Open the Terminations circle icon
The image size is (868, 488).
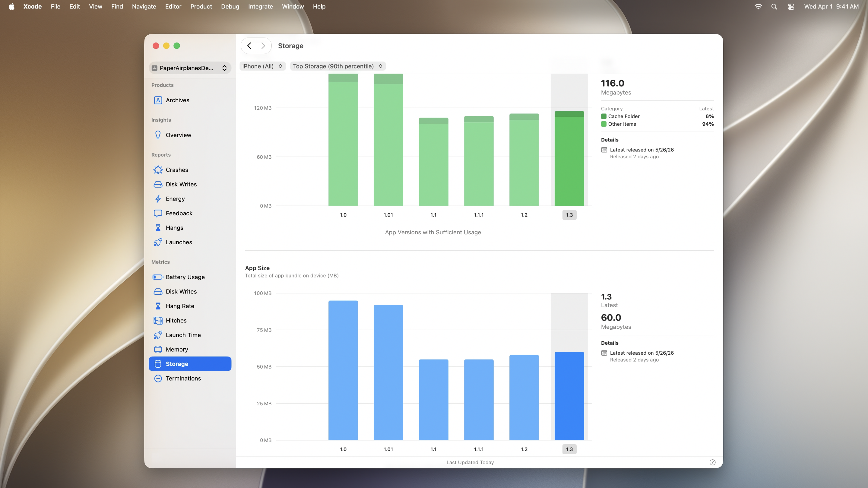coord(158,378)
